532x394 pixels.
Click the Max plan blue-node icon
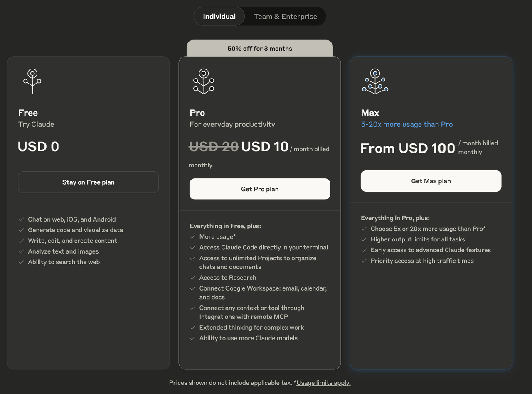pos(375,81)
